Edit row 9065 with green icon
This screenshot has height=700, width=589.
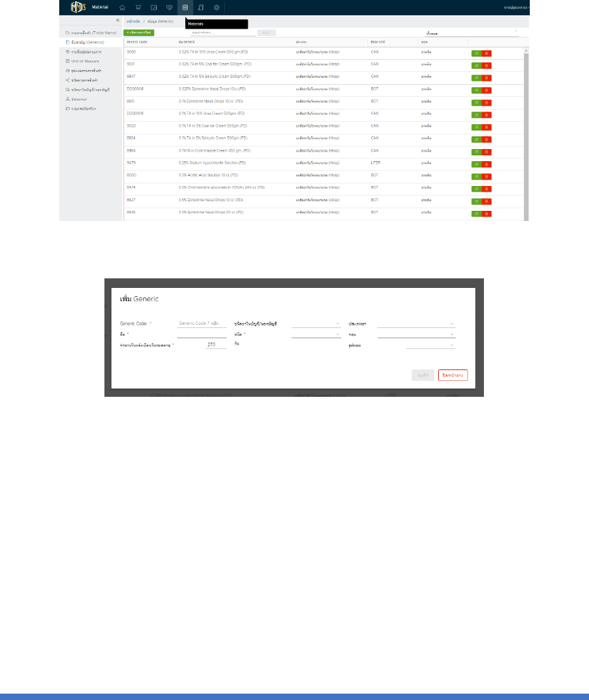point(476,54)
